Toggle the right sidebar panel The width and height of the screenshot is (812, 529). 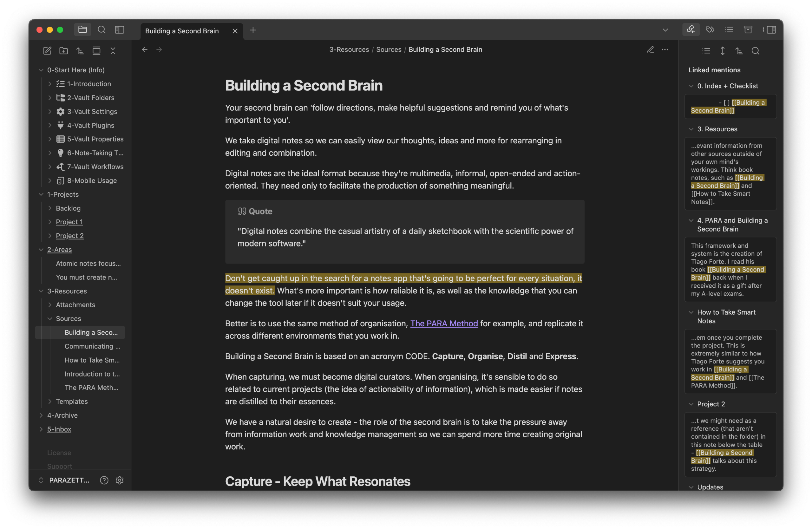coord(771,30)
